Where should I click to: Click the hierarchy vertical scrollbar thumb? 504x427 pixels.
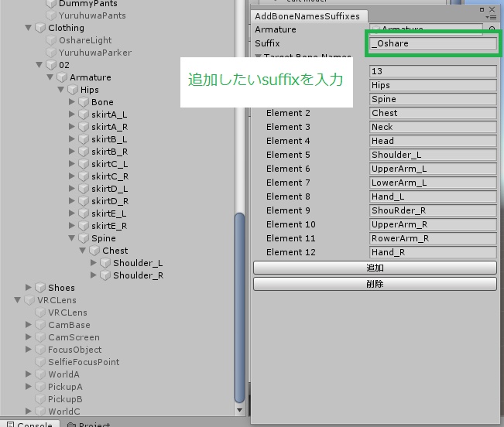tap(239, 308)
